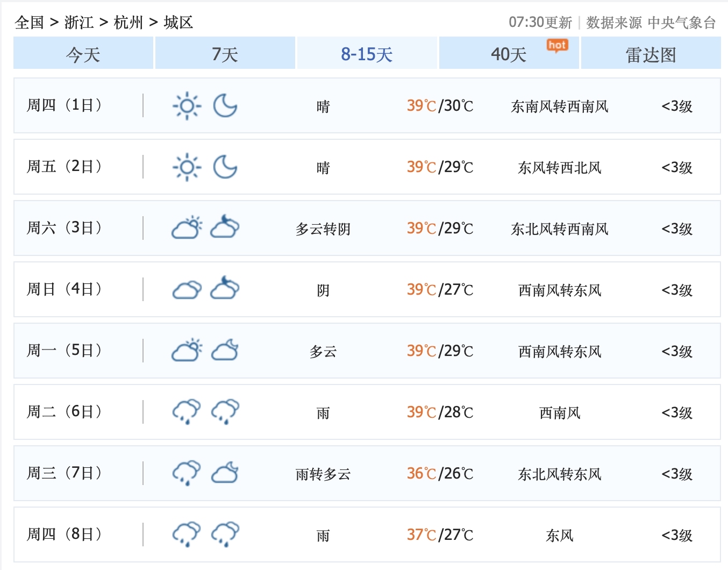The width and height of the screenshot is (728, 570).
Task: Click the 39℃/30℃ temperature value
Action: click(440, 106)
